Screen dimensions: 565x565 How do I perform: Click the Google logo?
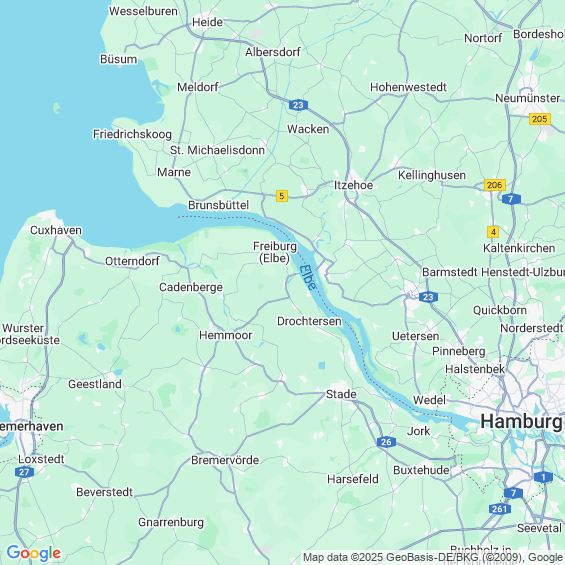tap(34, 553)
